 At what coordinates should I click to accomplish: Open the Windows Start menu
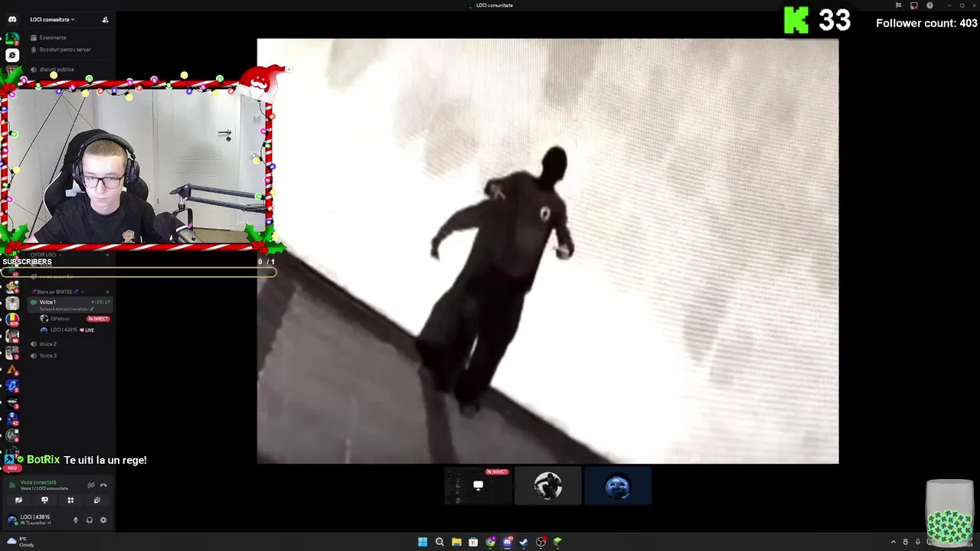[x=423, y=542]
